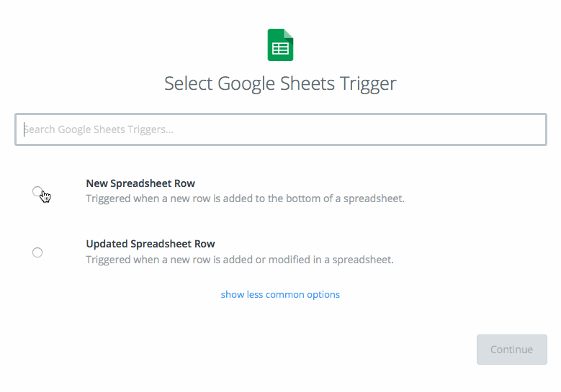The image size is (561, 392).
Task: Place cursor in the trigger search box
Action: click(280, 129)
